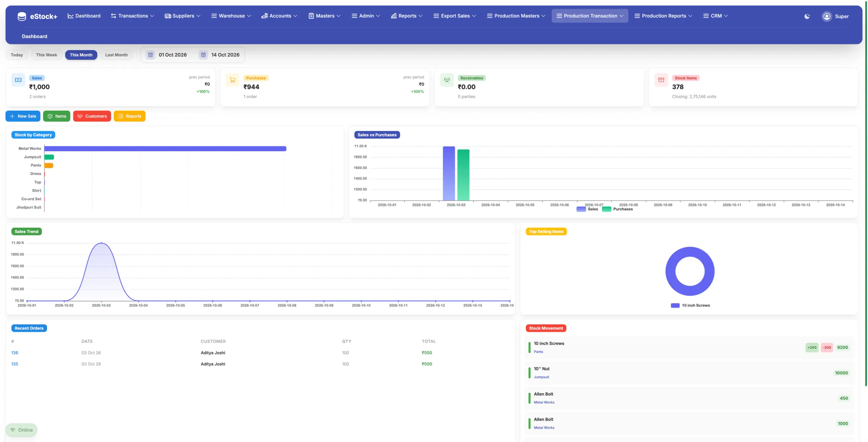868x442 pixels.
Task: Click the Reports bar chart icon in navbar
Action: [x=393, y=16]
